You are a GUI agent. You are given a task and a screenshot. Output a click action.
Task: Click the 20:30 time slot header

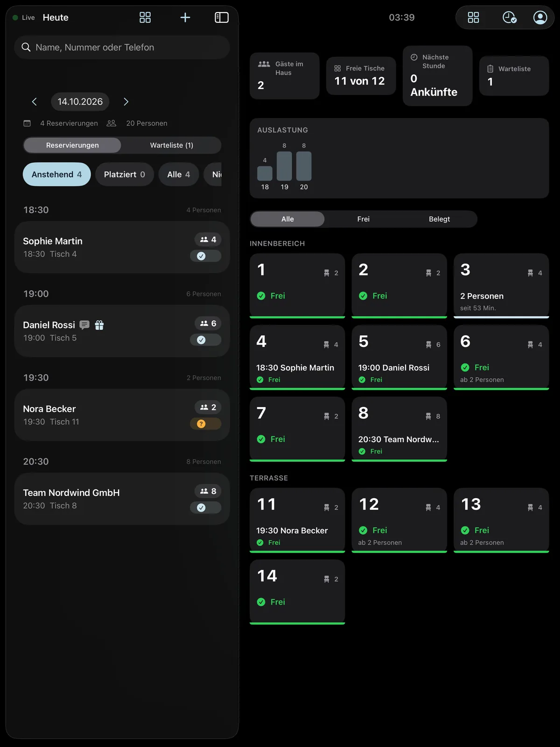pos(36,462)
